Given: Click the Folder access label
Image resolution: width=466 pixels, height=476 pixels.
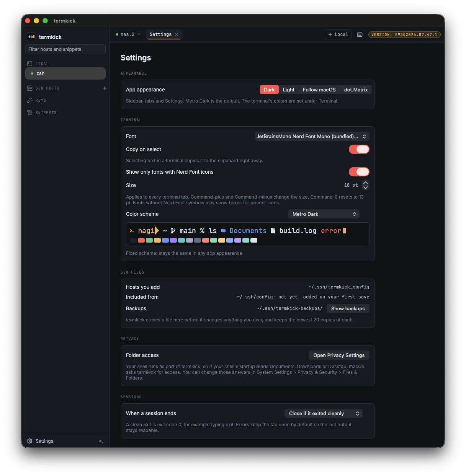Looking at the screenshot, I should (142, 355).
